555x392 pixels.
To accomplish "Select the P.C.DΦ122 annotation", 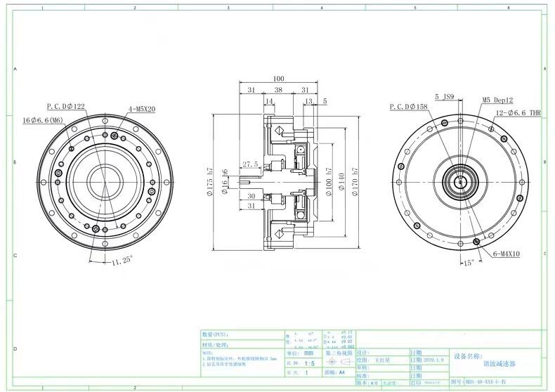I will [x=65, y=107].
